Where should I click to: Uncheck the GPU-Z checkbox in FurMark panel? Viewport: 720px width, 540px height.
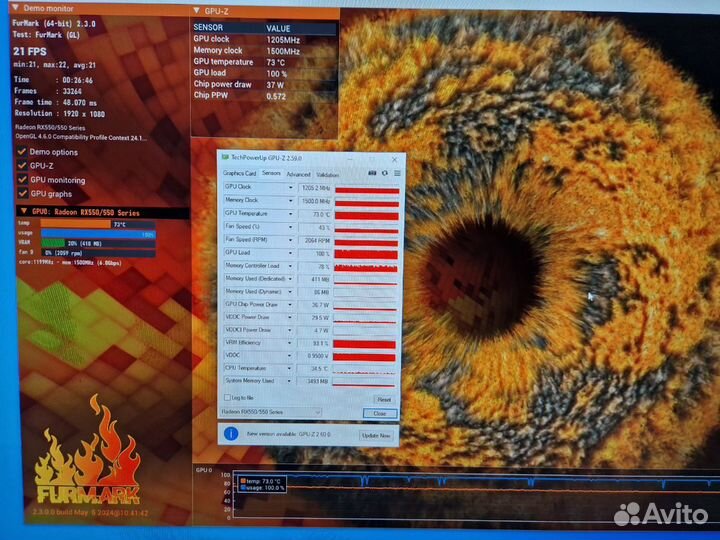[22, 165]
